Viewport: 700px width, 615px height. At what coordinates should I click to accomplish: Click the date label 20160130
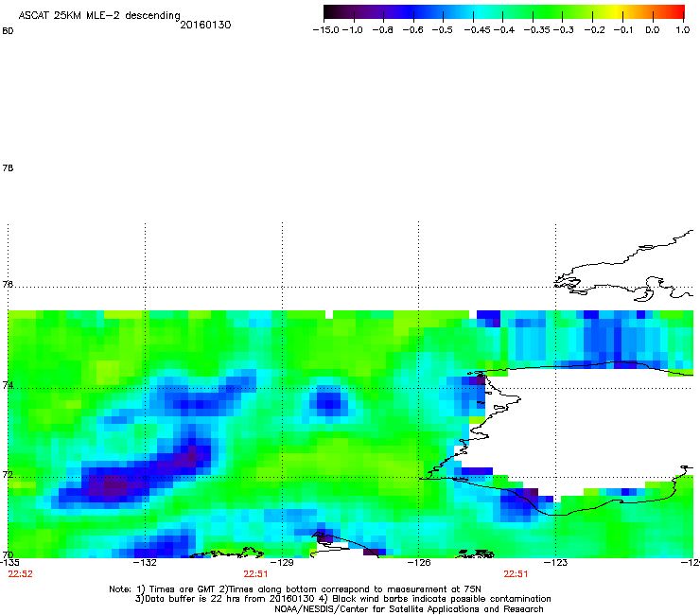pos(205,25)
